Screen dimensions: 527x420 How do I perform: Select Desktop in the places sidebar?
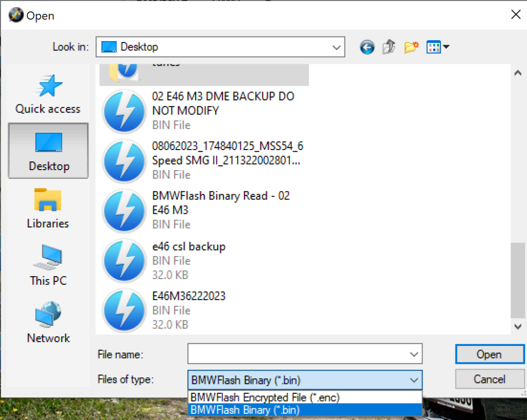48,151
